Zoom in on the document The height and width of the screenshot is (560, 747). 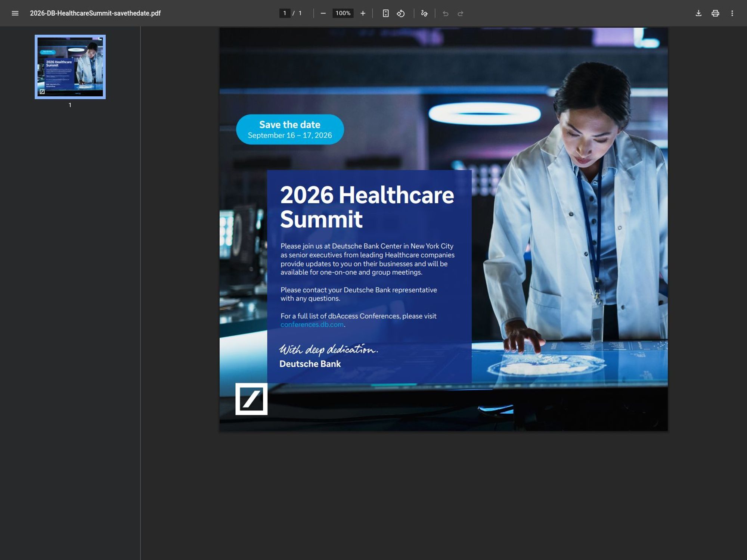[363, 13]
